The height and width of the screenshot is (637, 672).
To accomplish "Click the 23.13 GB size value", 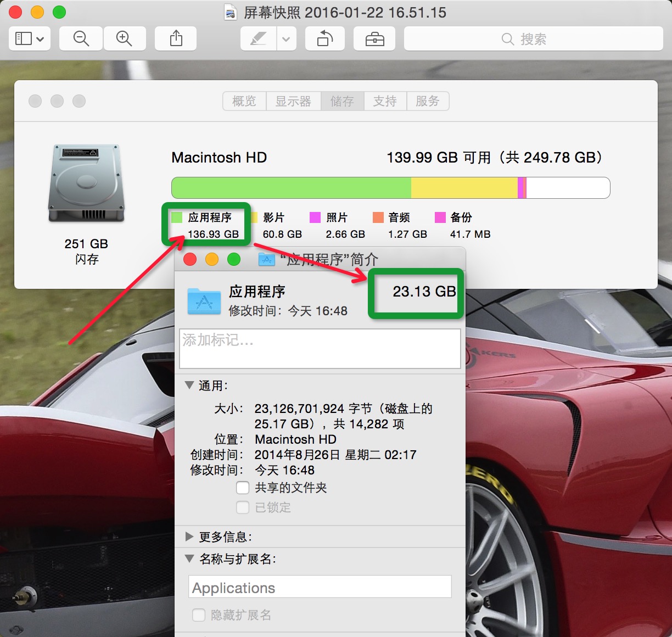I will click(424, 292).
